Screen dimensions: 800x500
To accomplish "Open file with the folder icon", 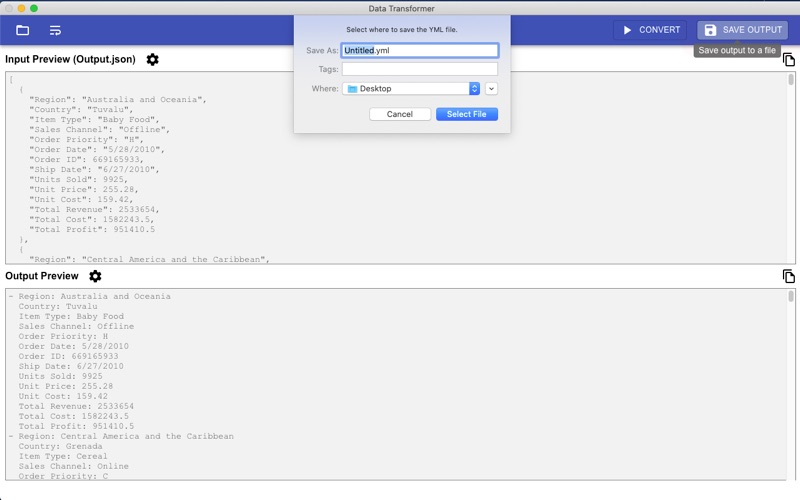I will [x=22, y=30].
